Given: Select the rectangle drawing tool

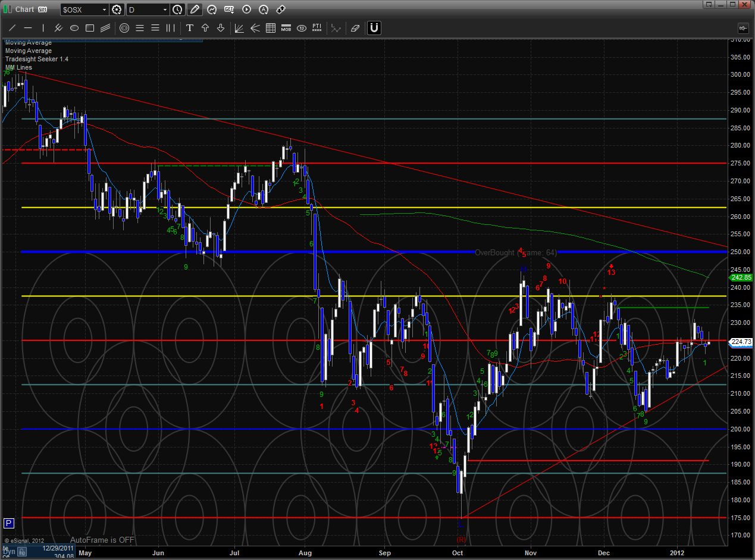Looking at the screenshot, I should (90, 28).
